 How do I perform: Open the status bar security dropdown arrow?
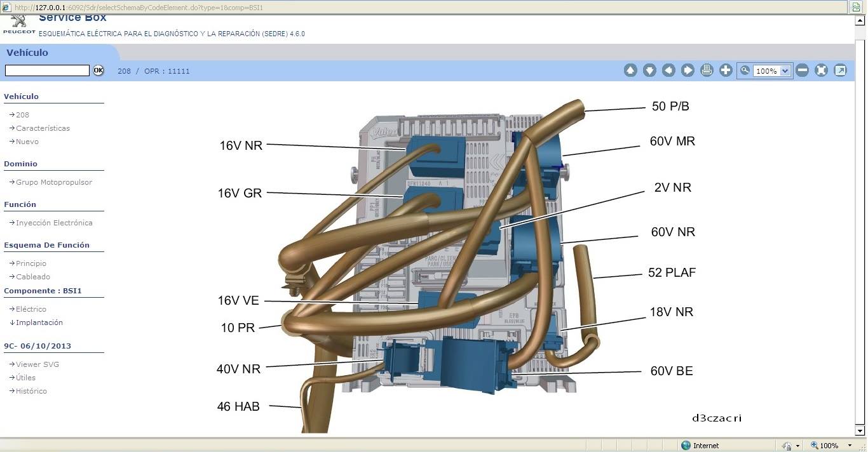tap(797, 446)
